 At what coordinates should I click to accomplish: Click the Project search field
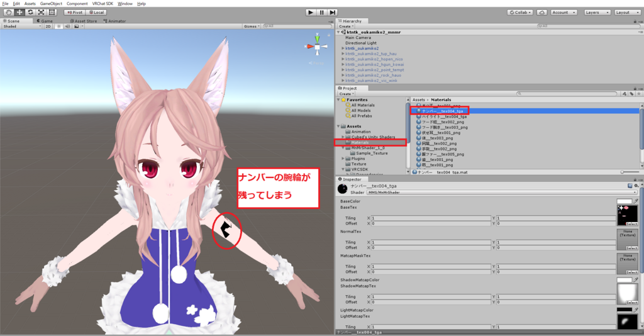[x=567, y=94]
